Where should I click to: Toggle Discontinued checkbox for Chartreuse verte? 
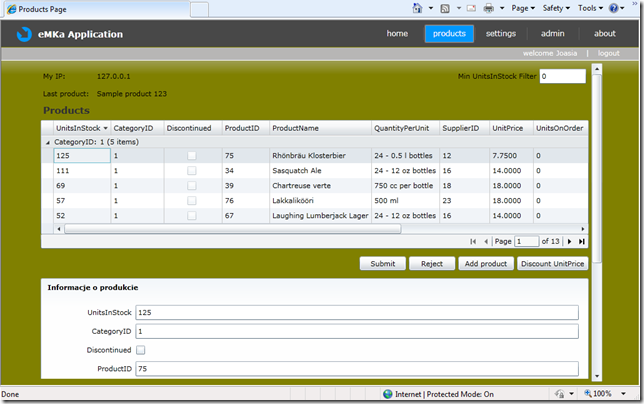pos(191,186)
